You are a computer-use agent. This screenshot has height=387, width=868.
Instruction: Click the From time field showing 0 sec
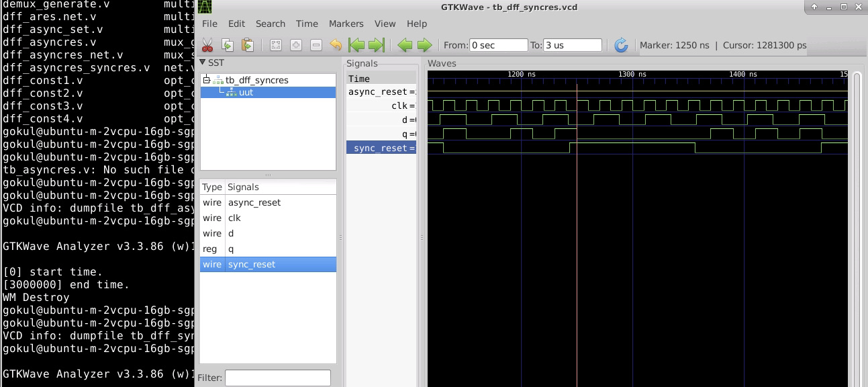tap(497, 44)
